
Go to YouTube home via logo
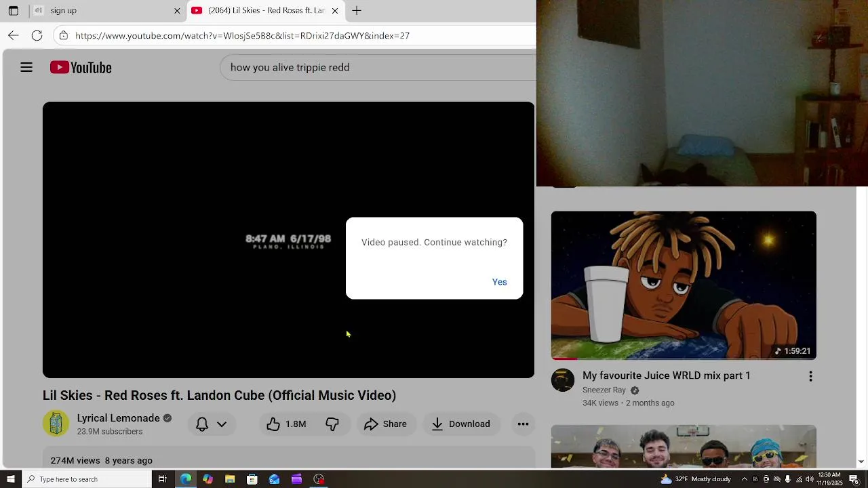pos(81,67)
